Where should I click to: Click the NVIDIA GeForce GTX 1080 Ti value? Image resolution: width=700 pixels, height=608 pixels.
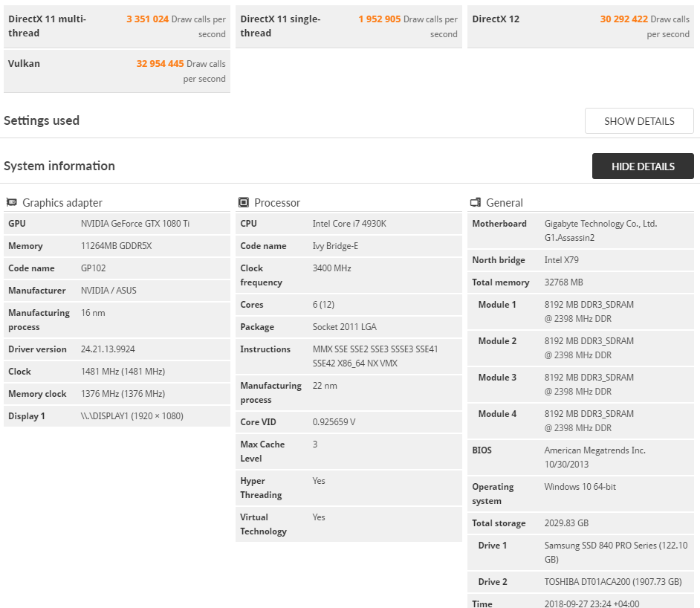coord(135,224)
